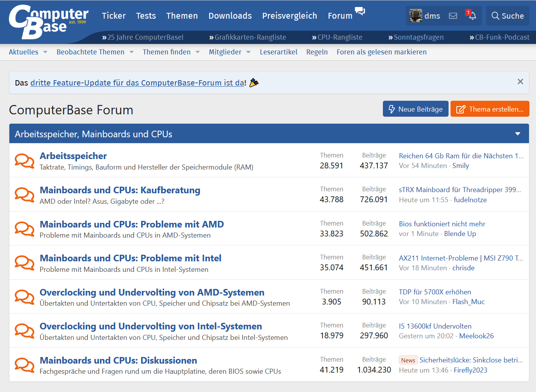Open the Ticker menu
Image resolution: width=536 pixels, height=392 pixels.
pyautogui.click(x=113, y=16)
